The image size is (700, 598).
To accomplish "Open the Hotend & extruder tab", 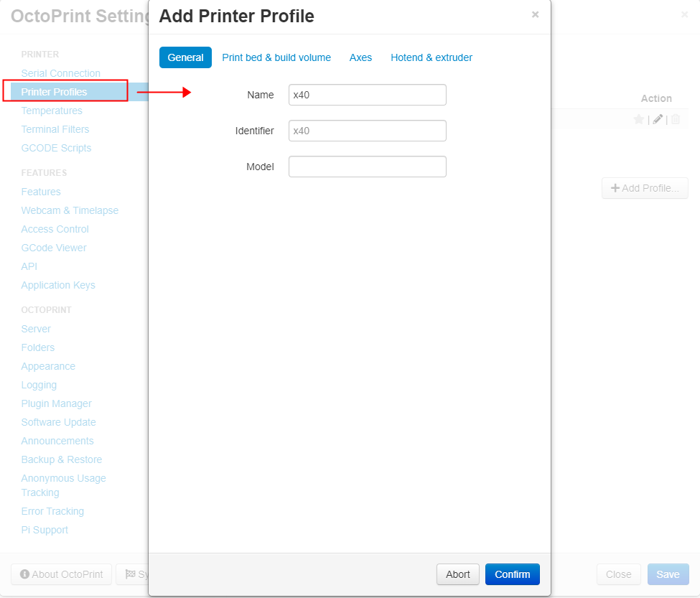I will (431, 57).
